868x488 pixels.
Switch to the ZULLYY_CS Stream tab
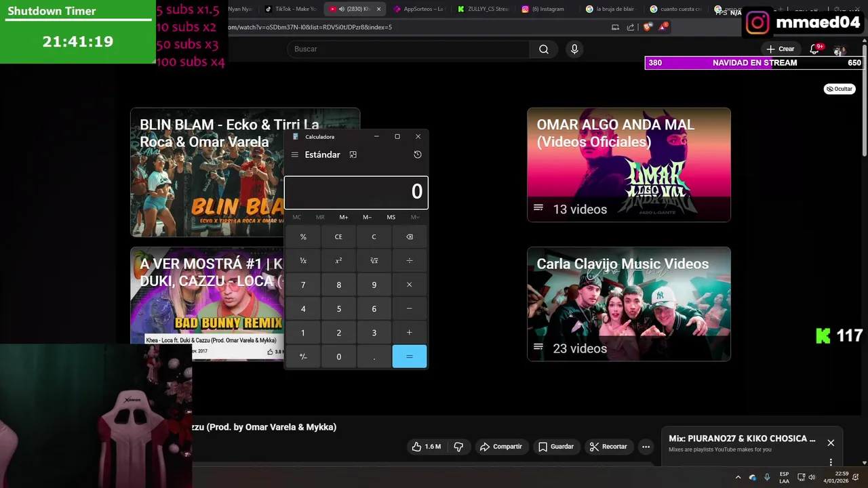pos(482,9)
